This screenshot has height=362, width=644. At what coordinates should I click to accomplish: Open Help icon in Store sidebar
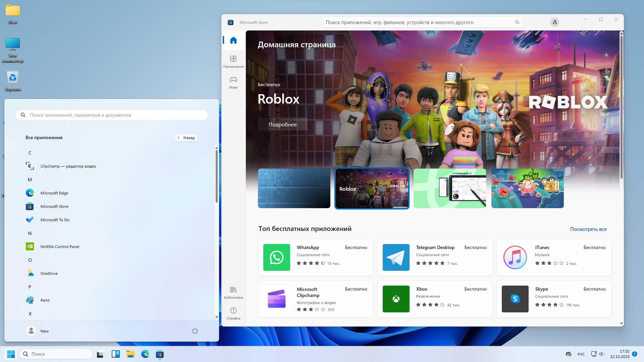(x=233, y=313)
